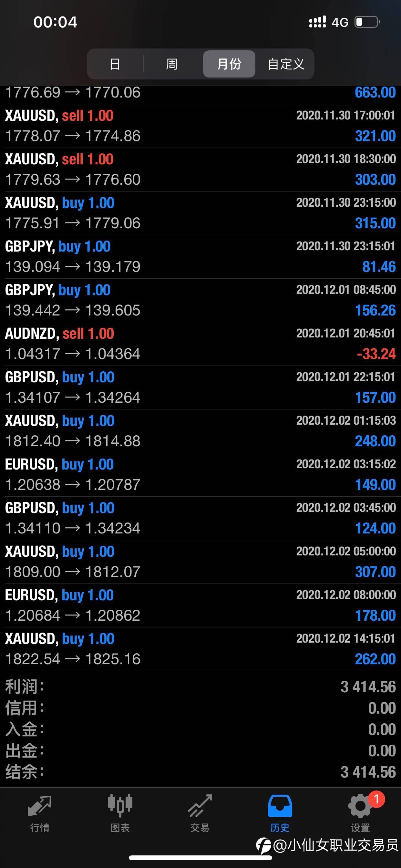Viewport: 401px width, 868px height.
Task: Tap the 利润 profit total 3 414.56
Action: click(368, 687)
